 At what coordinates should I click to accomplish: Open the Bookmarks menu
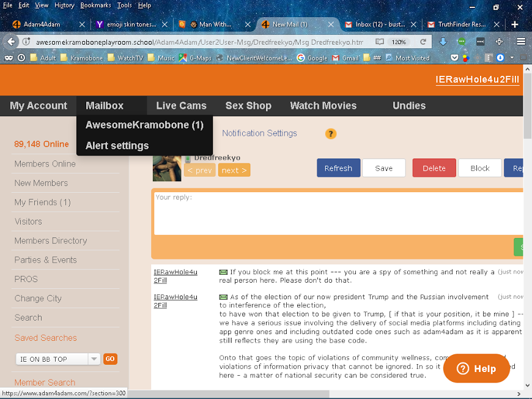click(x=95, y=6)
